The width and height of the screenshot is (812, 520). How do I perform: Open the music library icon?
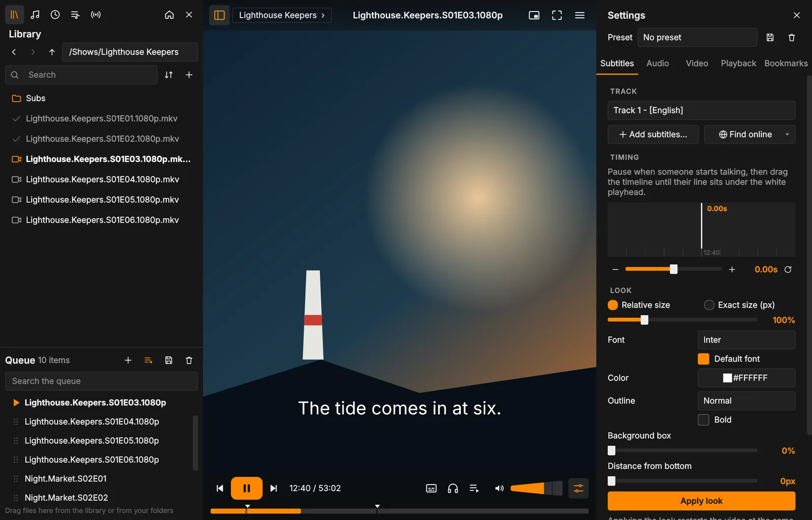[35, 15]
